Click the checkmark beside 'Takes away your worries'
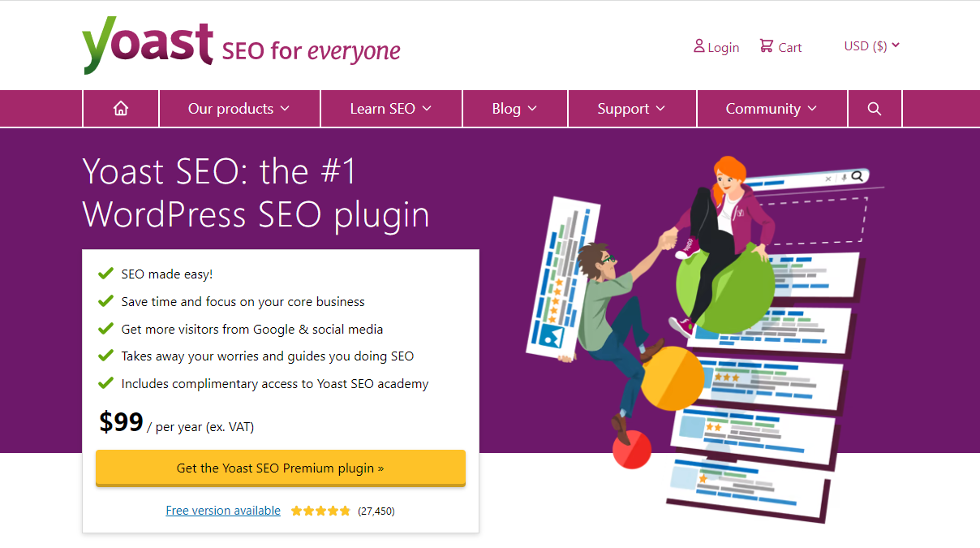980x548 pixels. [105, 356]
